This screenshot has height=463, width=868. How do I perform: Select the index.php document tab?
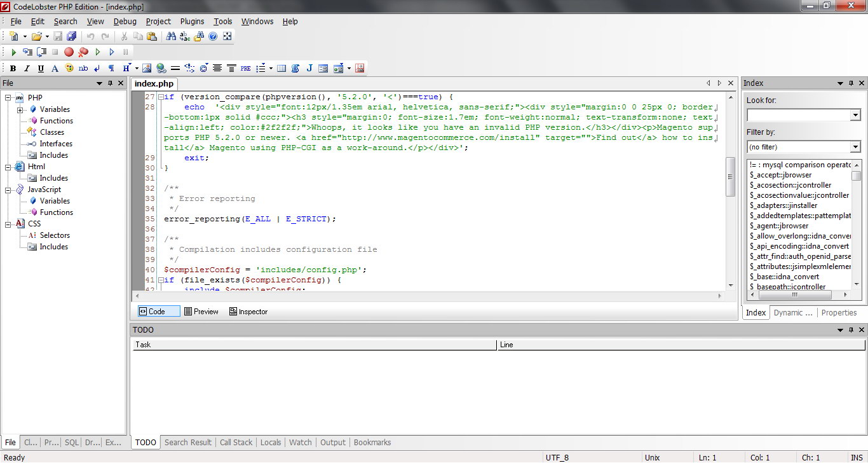coord(154,83)
